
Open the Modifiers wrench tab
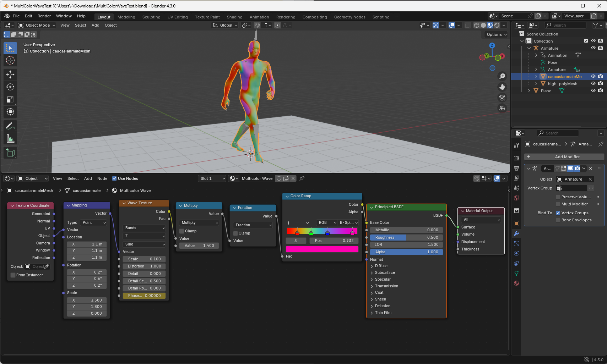tap(516, 233)
